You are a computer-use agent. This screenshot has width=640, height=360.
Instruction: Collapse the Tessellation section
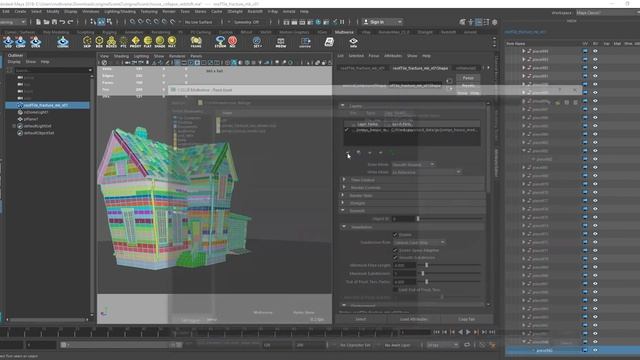click(343, 227)
